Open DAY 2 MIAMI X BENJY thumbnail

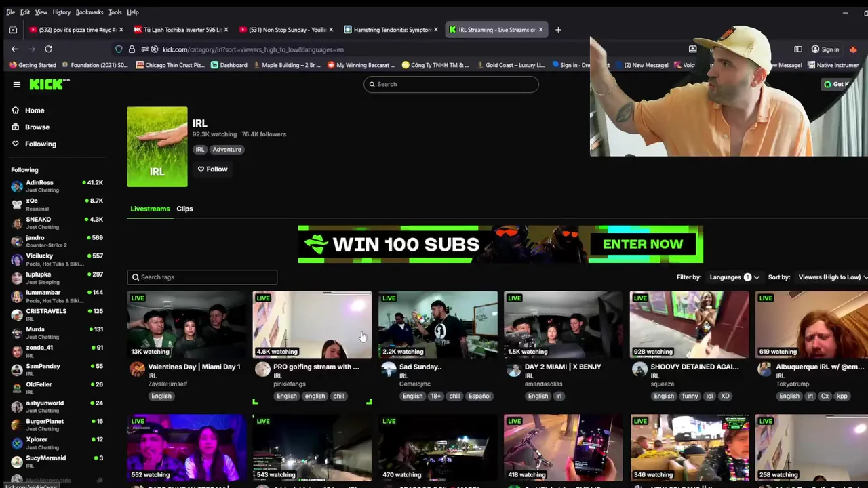pyautogui.click(x=563, y=325)
